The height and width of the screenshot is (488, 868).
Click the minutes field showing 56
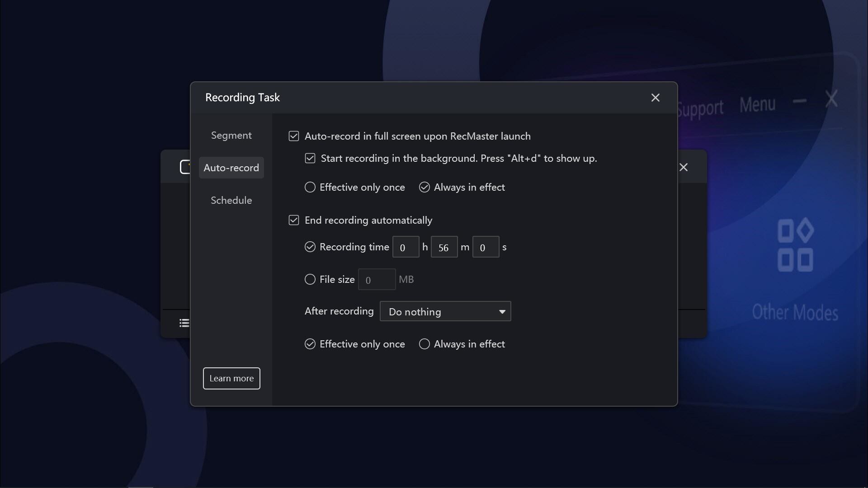point(443,247)
